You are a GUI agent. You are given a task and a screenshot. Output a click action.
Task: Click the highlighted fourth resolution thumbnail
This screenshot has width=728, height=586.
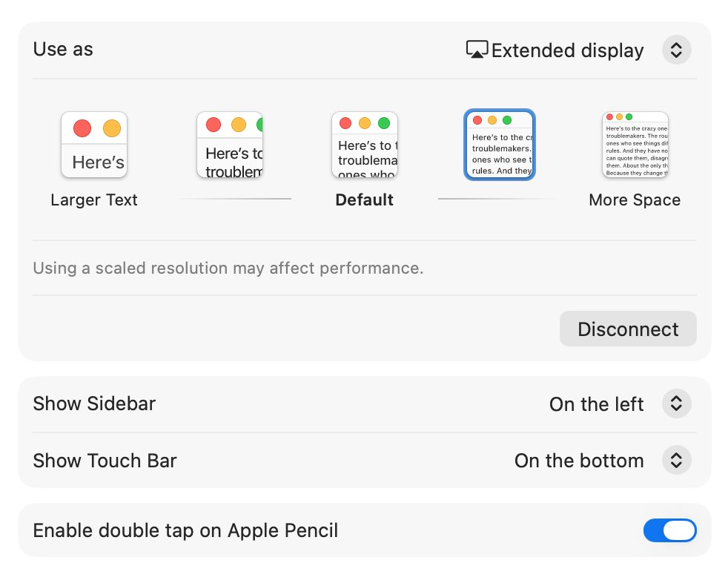tap(500, 145)
